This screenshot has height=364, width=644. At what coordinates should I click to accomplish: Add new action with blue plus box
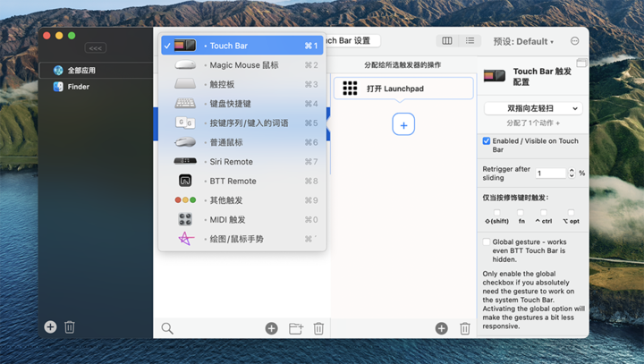point(403,125)
